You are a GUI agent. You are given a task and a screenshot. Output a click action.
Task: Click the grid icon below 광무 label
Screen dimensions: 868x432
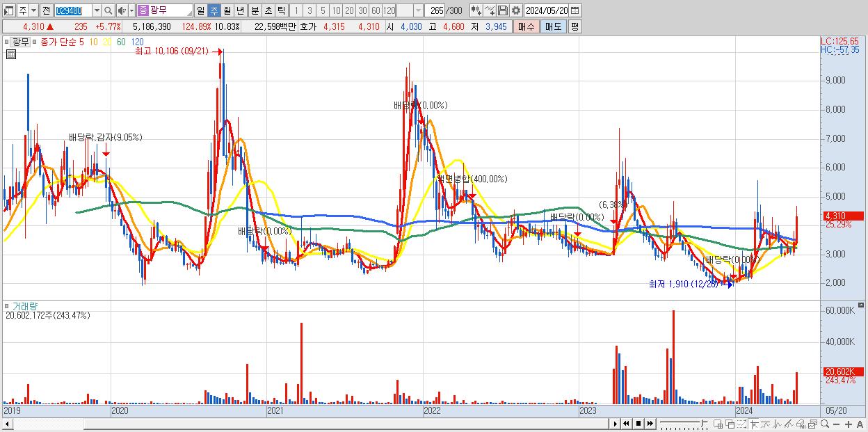tap(10, 54)
